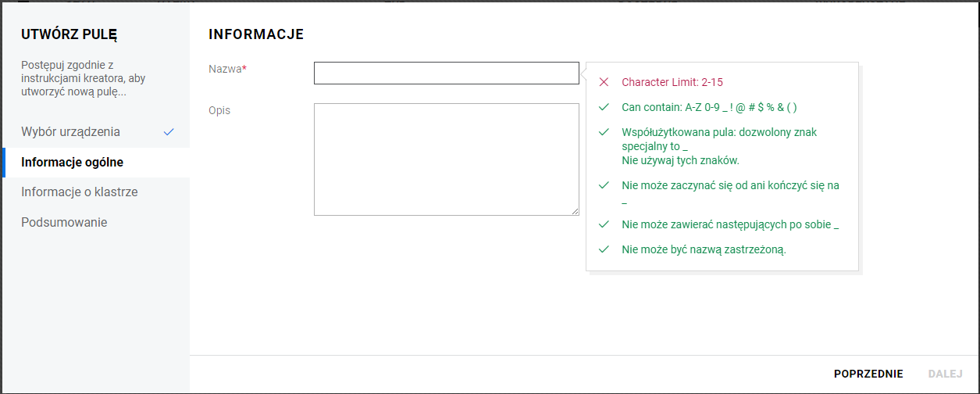Viewport: 980px width, 394px height.
Task: Click checkmark beside Nie może zaczynać rule
Action: tap(604, 185)
